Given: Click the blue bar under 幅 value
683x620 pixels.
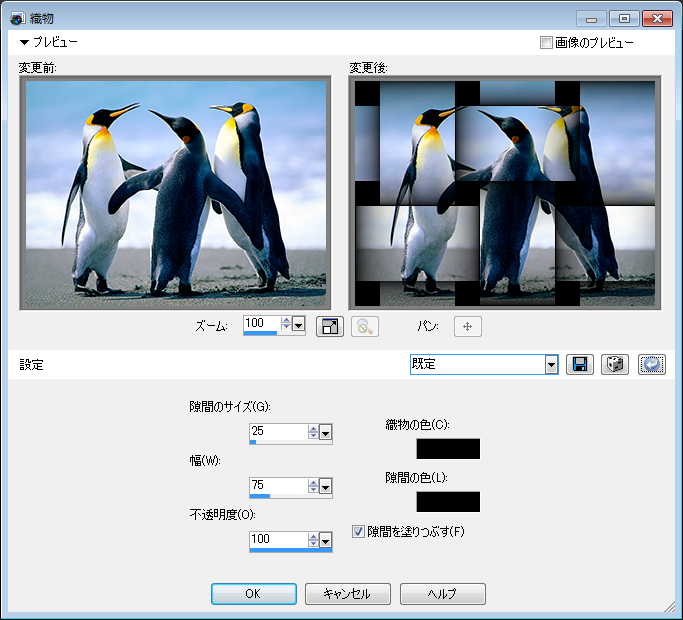Looking at the screenshot, I should (260, 496).
